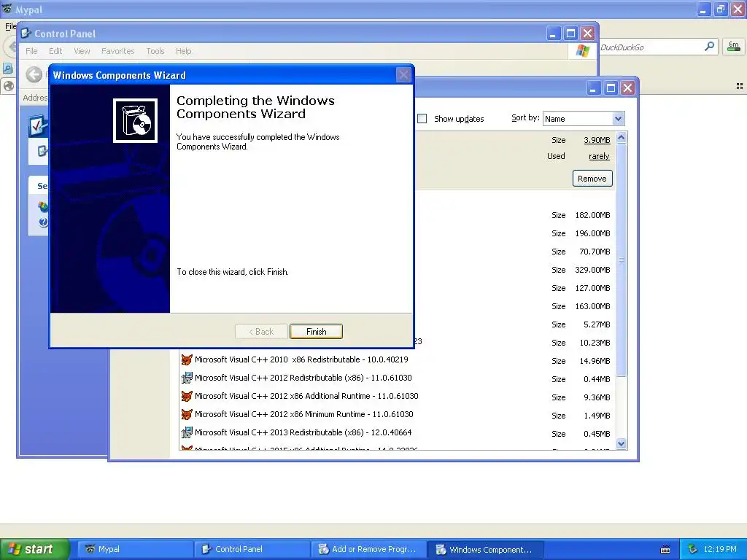This screenshot has height=560, width=747.
Task: Open File menu in Control Panel
Action: click(x=31, y=51)
